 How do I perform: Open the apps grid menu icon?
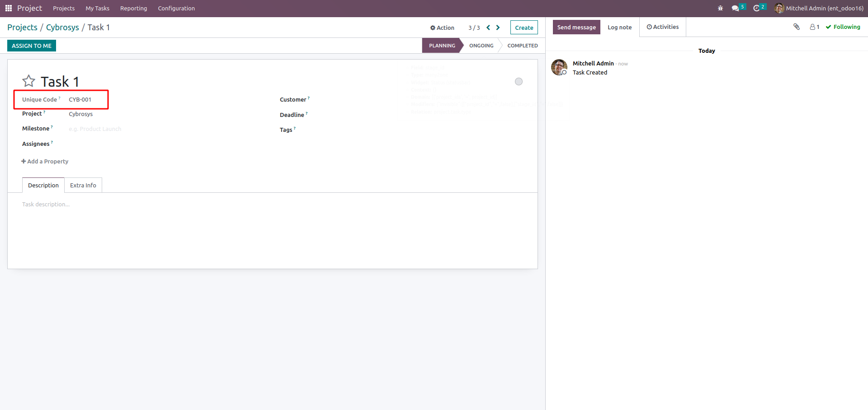tap(8, 8)
